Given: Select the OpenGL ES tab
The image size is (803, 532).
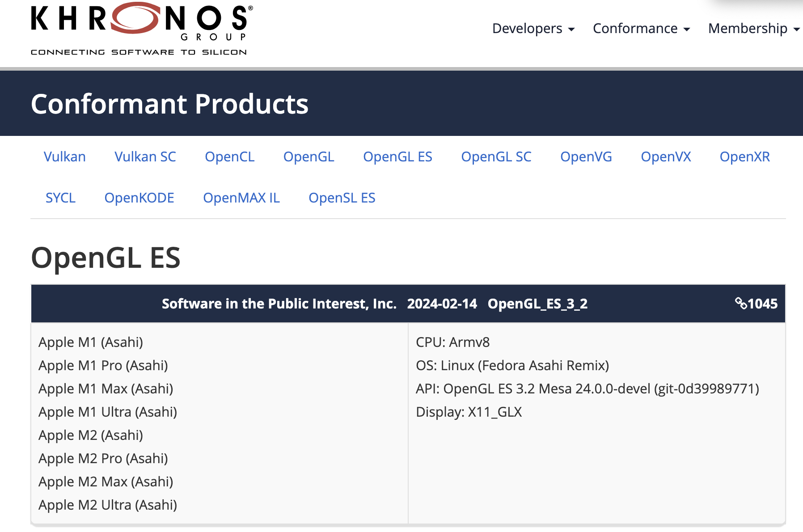Looking at the screenshot, I should [398, 156].
